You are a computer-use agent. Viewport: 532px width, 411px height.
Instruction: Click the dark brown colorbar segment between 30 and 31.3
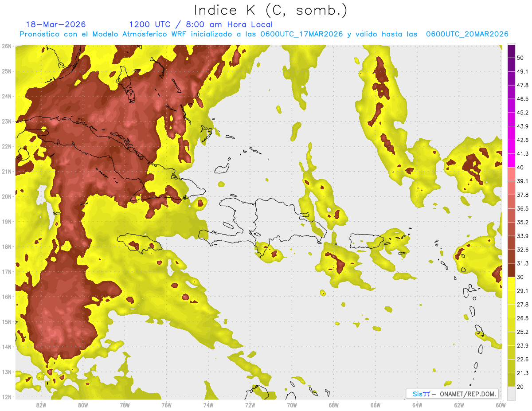pos(511,270)
